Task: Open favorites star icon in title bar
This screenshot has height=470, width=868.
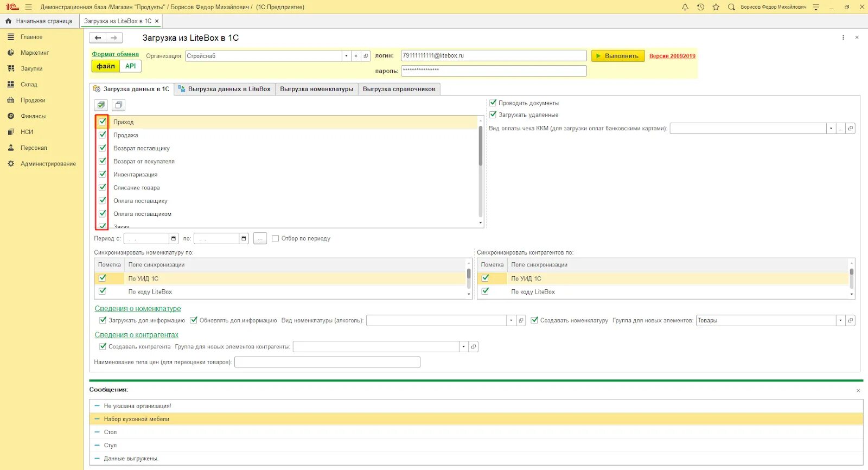Action: 716,7
